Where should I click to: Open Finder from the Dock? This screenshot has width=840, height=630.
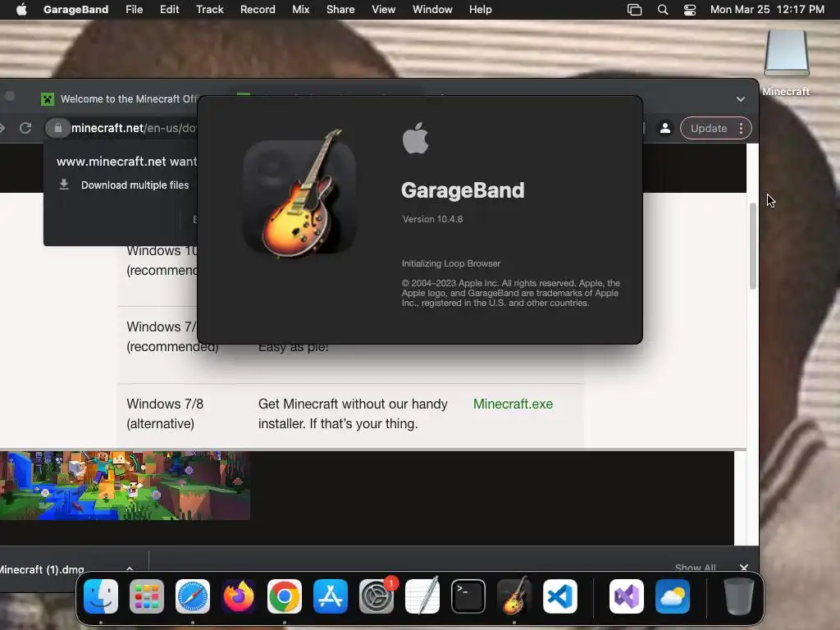tap(101, 596)
